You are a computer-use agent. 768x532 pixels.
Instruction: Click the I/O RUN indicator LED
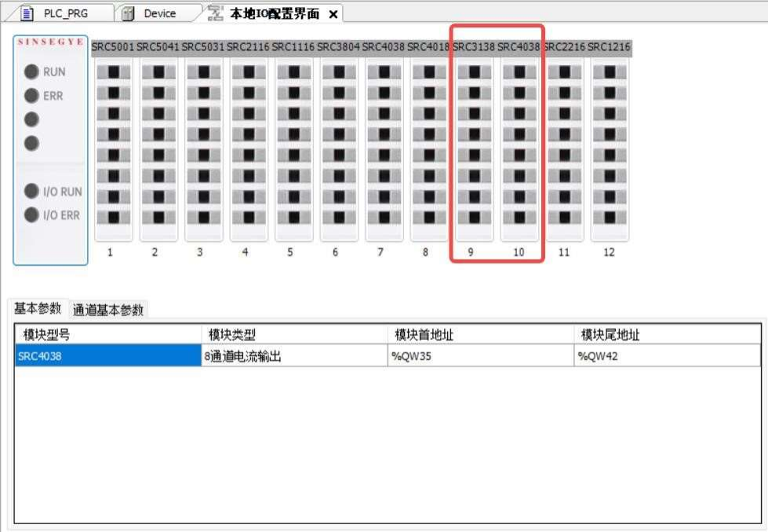click(x=32, y=191)
